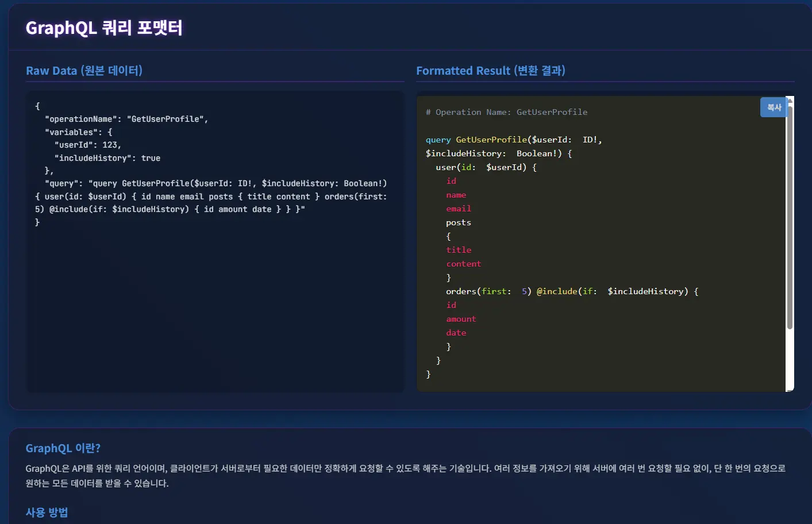Image resolution: width=812 pixels, height=524 pixels.
Task: Select the Raw Data input panel
Action: click(215, 241)
